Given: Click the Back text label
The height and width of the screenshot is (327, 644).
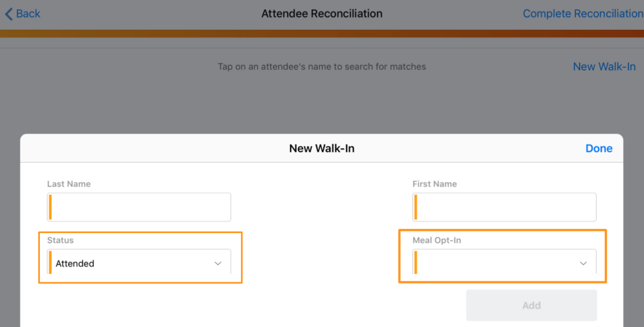Looking at the screenshot, I should [28, 14].
